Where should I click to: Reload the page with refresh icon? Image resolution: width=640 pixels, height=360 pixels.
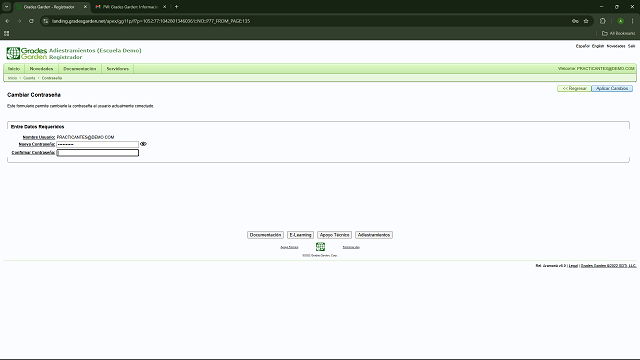(x=31, y=21)
